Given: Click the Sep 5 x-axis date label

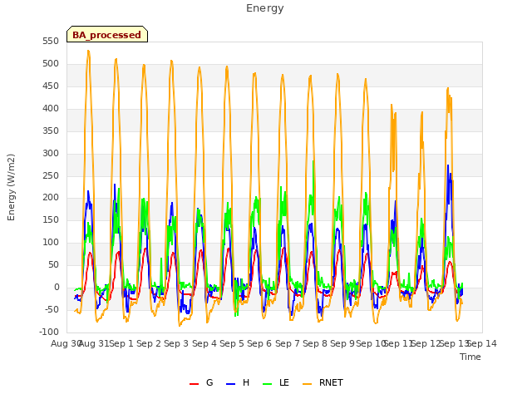Looking at the screenshot, I should click(232, 343).
